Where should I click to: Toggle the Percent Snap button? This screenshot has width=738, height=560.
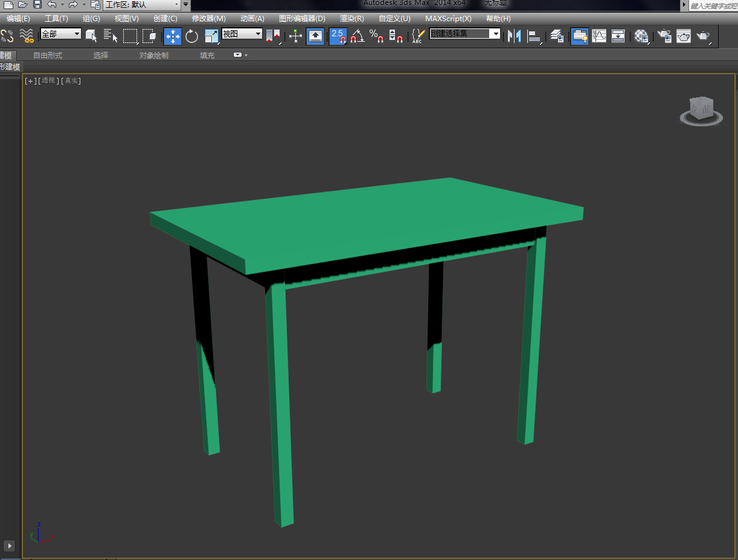tap(376, 36)
